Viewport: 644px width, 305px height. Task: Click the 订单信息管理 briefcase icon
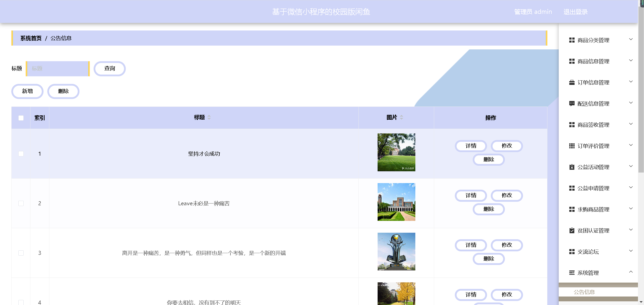pyautogui.click(x=572, y=82)
